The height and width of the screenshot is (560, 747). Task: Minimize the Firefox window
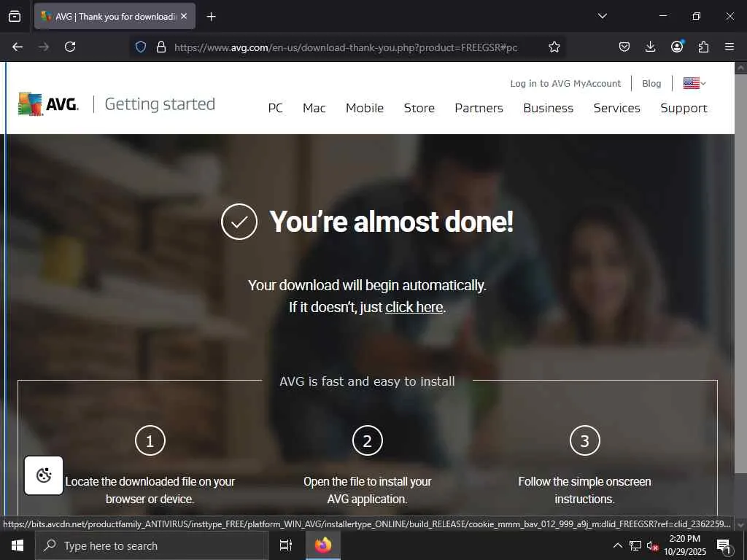tap(662, 16)
